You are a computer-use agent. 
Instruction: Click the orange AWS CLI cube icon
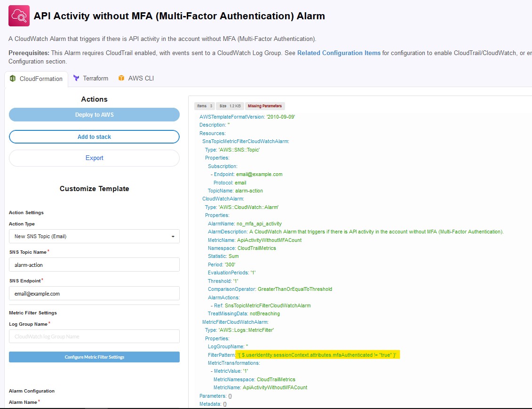[x=121, y=78]
